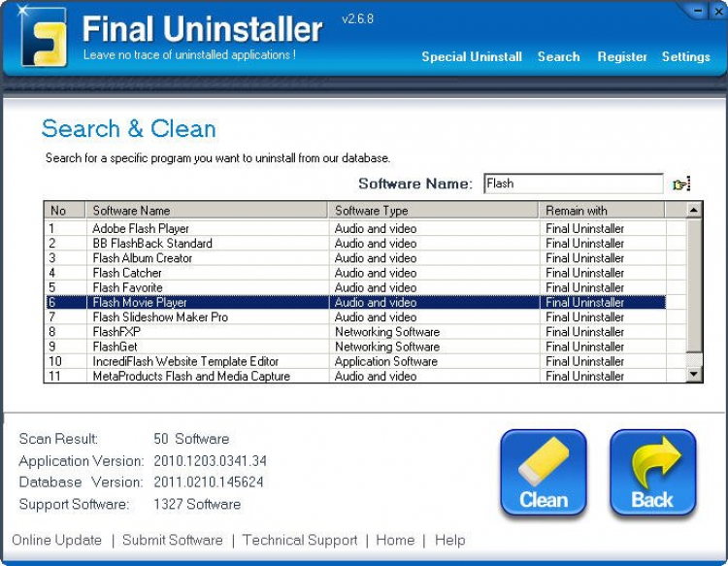
Task: Sort by the Software Type column header
Action: pos(433,211)
